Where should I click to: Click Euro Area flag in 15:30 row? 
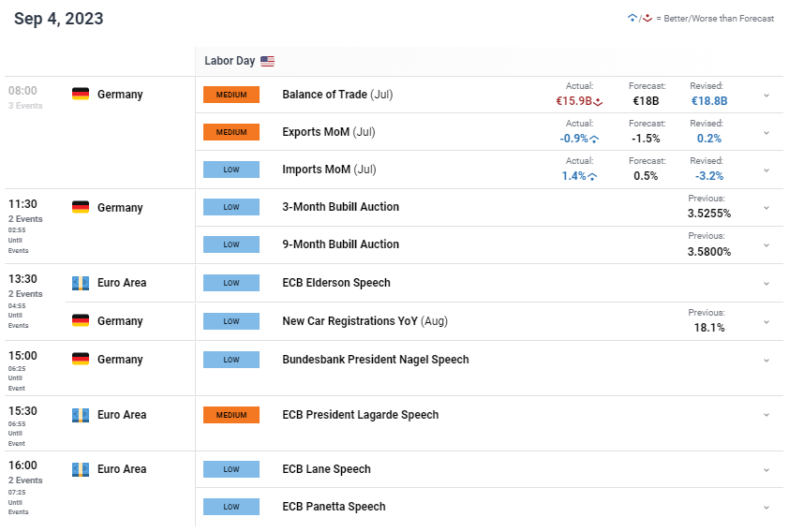click(x=81, y=414)
